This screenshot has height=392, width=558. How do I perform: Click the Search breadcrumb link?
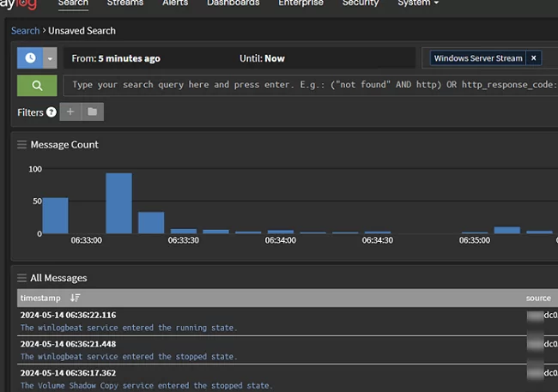pyautogui.click(x=25, y=31)
